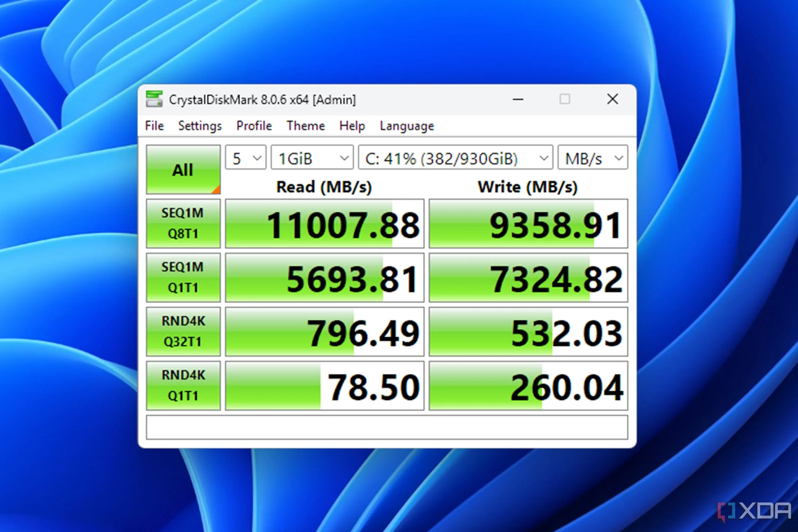Open the Profile menu

click(254, 126)
